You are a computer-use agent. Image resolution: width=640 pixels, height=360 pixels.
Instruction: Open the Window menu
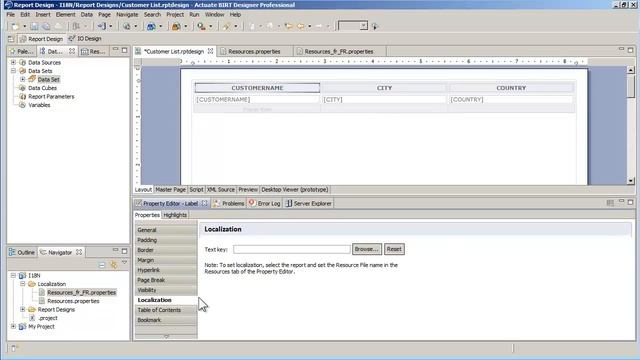click(214, 14)
